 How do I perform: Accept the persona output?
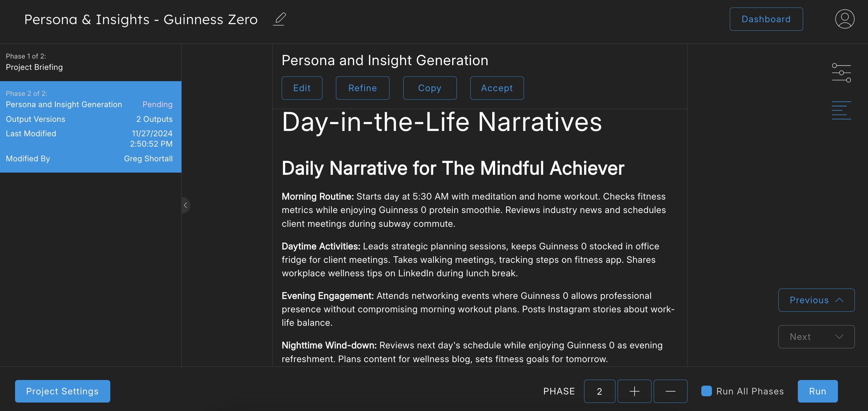[497, 88]
